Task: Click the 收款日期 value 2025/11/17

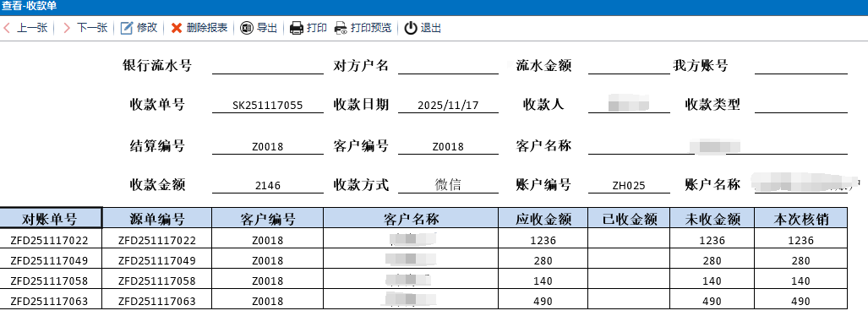Action: pyautogui.click(x=448, y=105)
